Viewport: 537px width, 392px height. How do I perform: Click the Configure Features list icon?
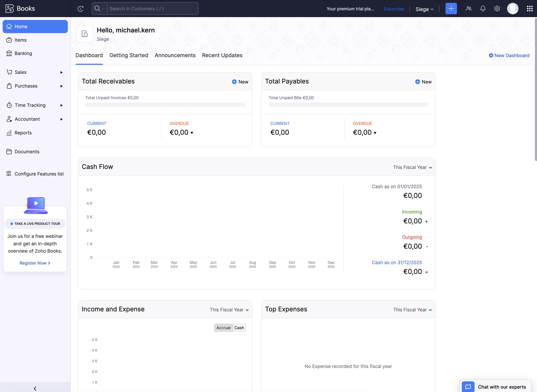point(9,174)
